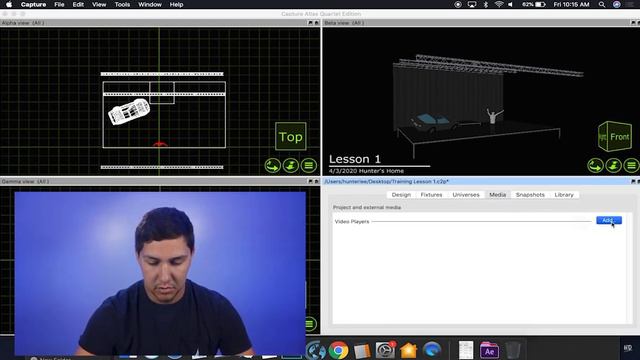Click the globe app icon in the Dock

316,350
